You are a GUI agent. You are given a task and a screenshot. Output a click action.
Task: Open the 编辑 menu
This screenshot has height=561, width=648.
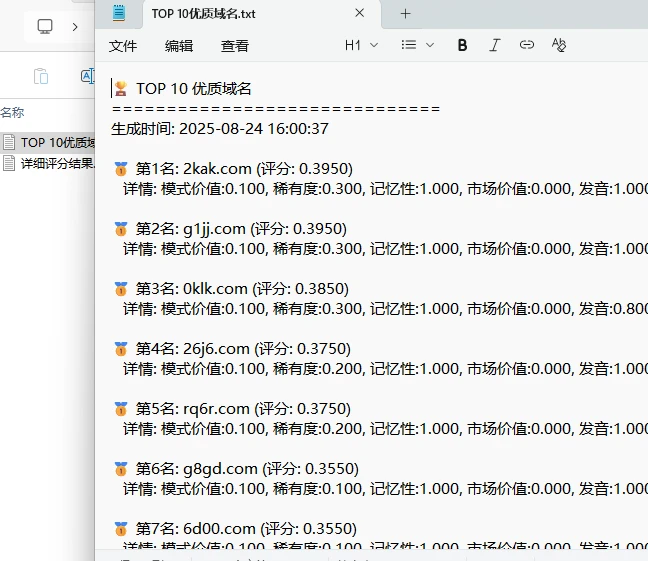click(179, 46)
